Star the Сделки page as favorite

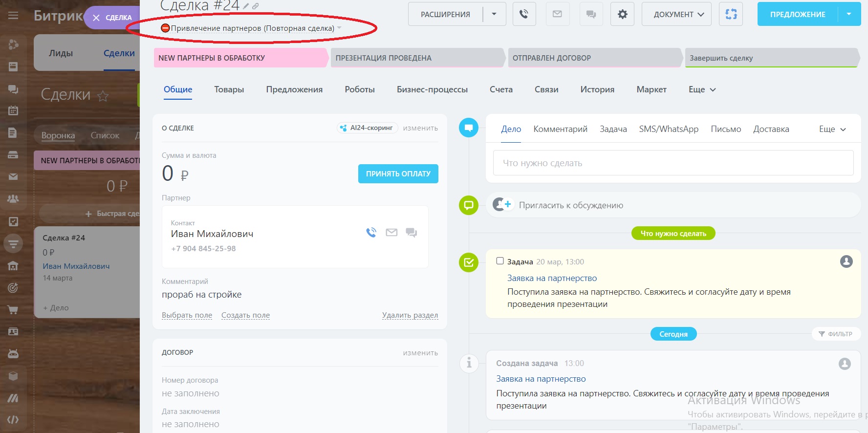103,96
